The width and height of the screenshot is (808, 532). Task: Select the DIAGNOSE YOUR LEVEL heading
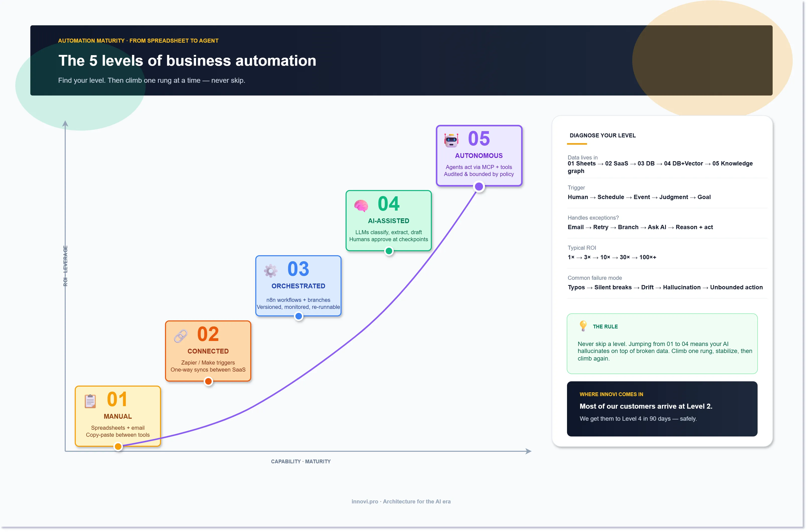point(602,135)
